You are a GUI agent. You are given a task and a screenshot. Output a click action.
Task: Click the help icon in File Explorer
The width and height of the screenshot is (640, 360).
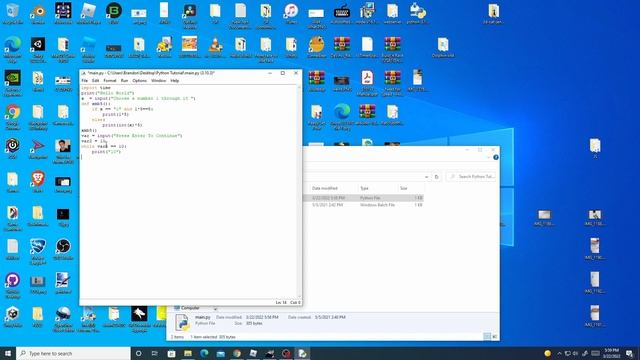click(496, 157)
